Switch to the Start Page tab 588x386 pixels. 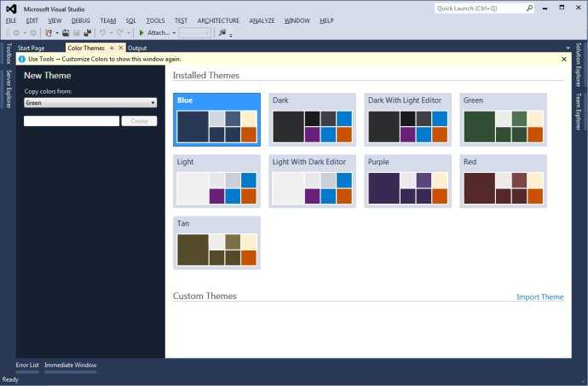[x=31, y=48]
